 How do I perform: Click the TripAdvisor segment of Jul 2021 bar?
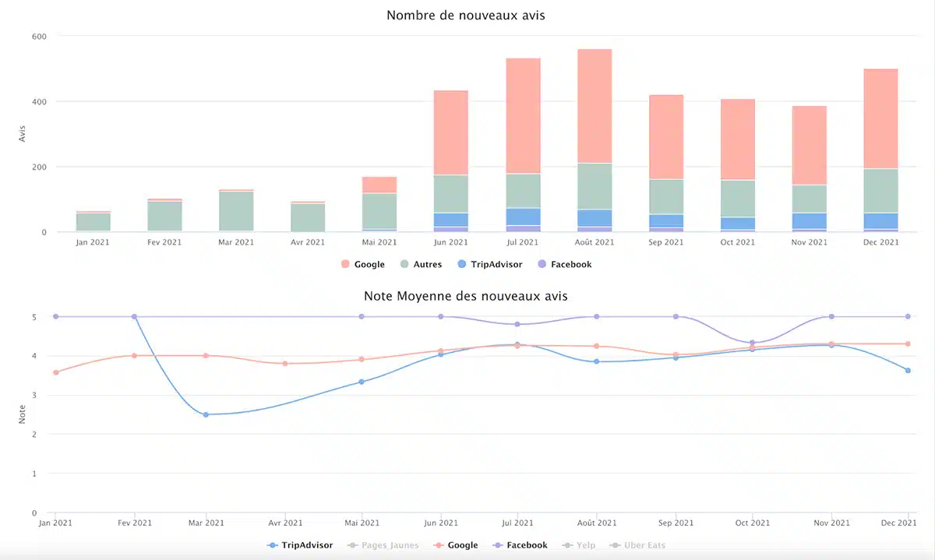coord(523,217)
